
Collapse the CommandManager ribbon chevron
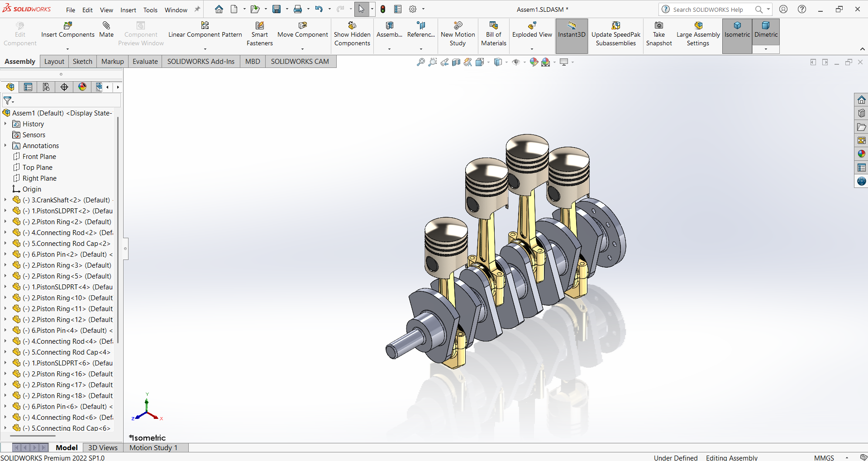862,49
